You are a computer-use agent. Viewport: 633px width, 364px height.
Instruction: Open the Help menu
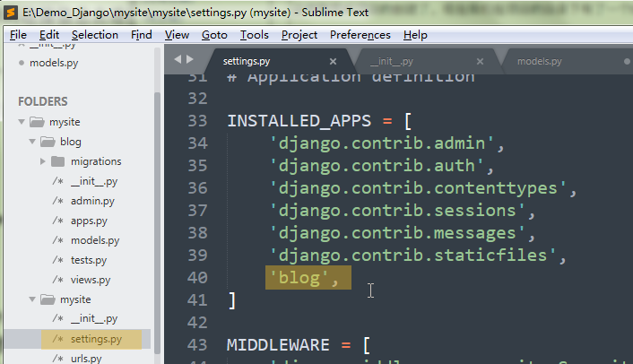(x=415, y=35)
